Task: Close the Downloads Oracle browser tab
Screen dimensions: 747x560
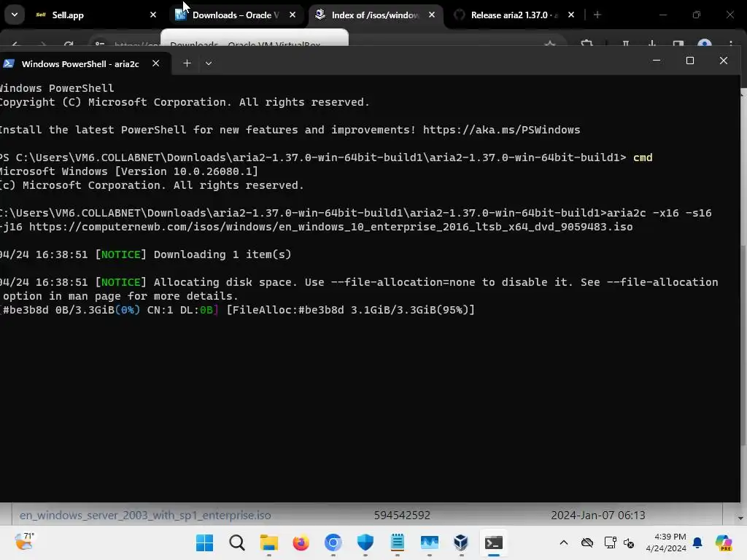Action: click(x=293, y=15)
